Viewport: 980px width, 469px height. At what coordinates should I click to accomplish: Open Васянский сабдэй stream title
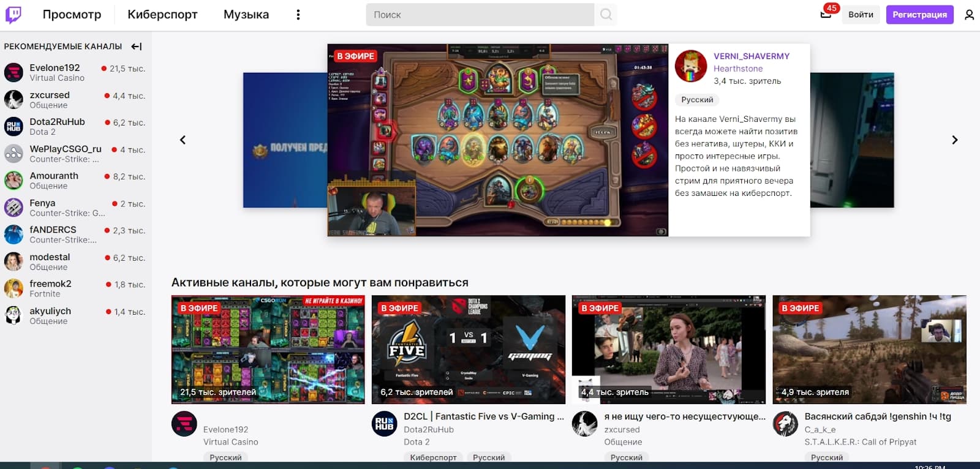click(x=878, y=416)
